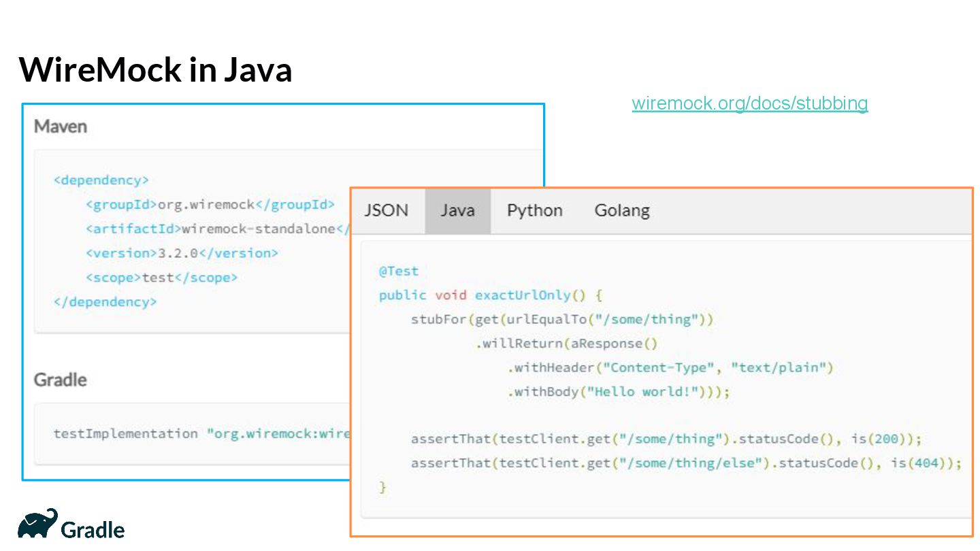The height and width of the screenshot is (551, 980).
Task: Click the .willReturn(aResponse() line
Action: (x=567, y=344)
